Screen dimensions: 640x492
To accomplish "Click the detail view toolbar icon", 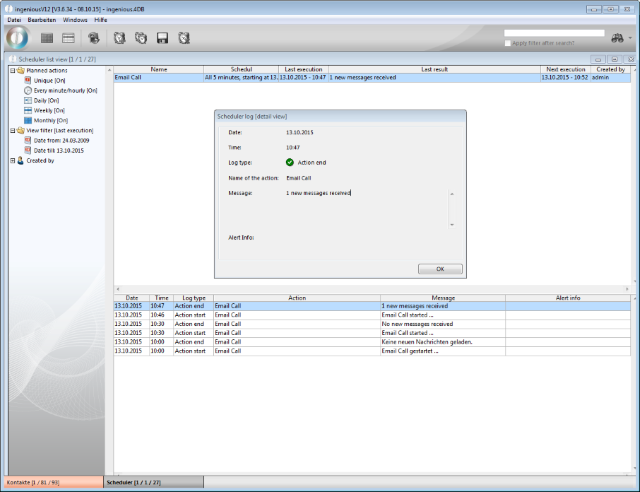I will click(69, 39).
